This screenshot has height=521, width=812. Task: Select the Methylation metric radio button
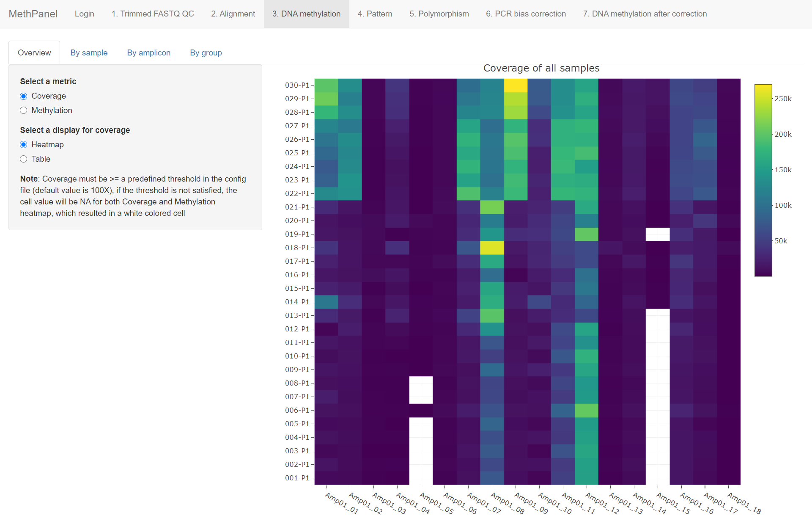tap(24, 110)
